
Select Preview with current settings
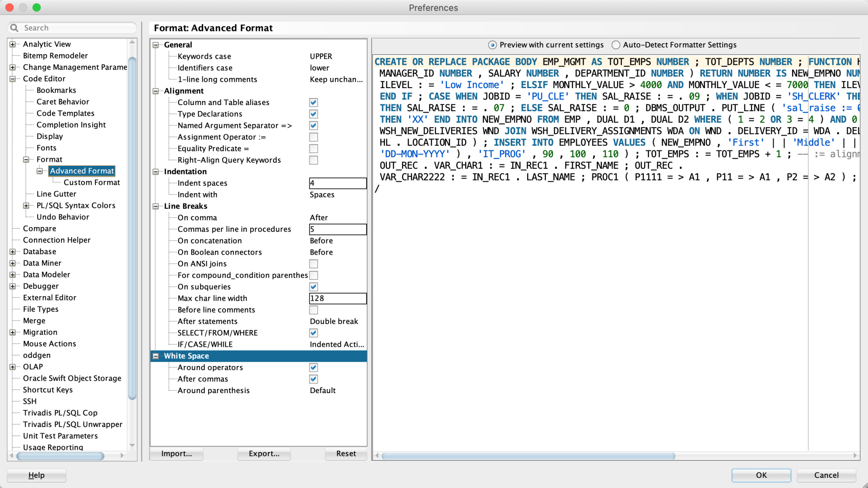pos(492,44)
